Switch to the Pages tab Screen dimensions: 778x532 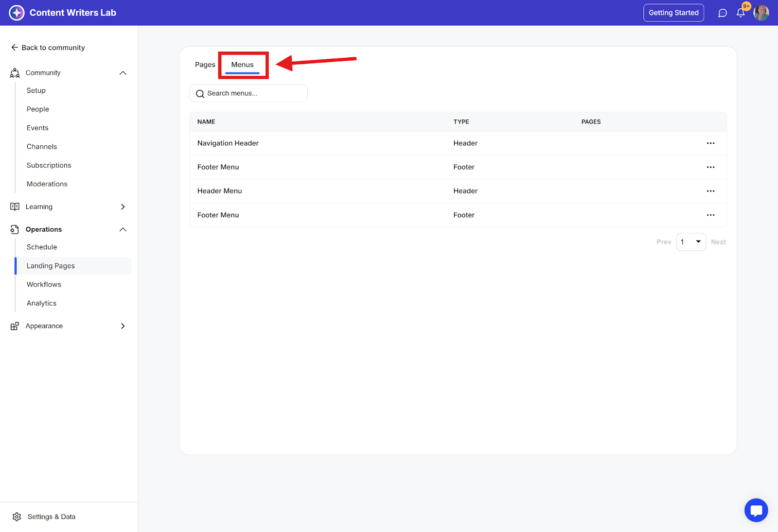pyautogui.click(x=205, y=65)
